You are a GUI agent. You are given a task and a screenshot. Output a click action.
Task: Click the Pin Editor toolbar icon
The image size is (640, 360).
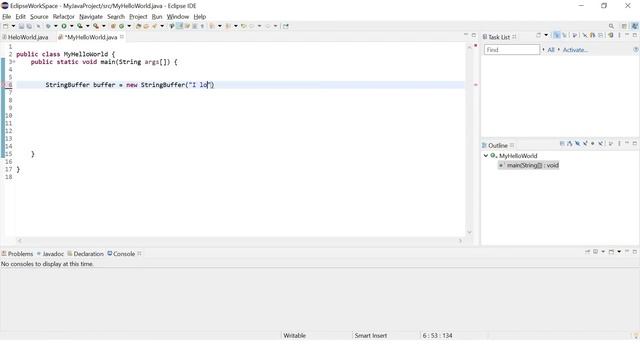(286, 26)
